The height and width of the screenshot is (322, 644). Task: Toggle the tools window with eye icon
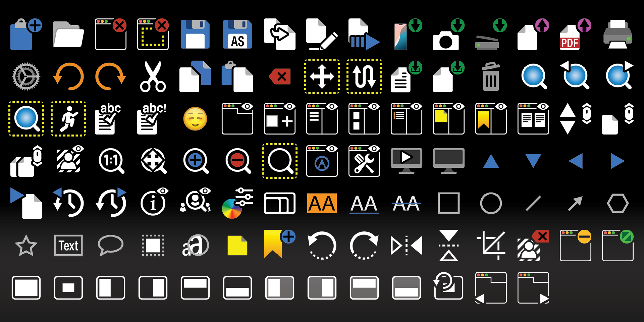click(x=364, y=161)
